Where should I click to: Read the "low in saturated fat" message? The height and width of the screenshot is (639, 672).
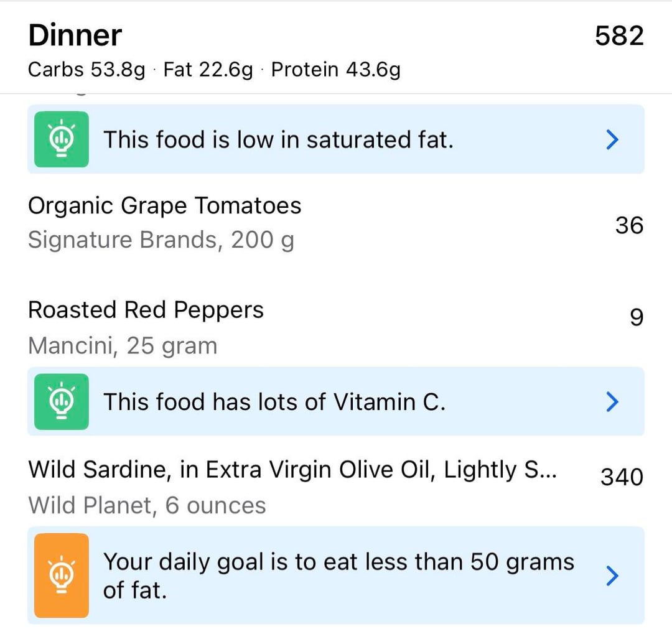pyautogui.click(x=278, y=140)
